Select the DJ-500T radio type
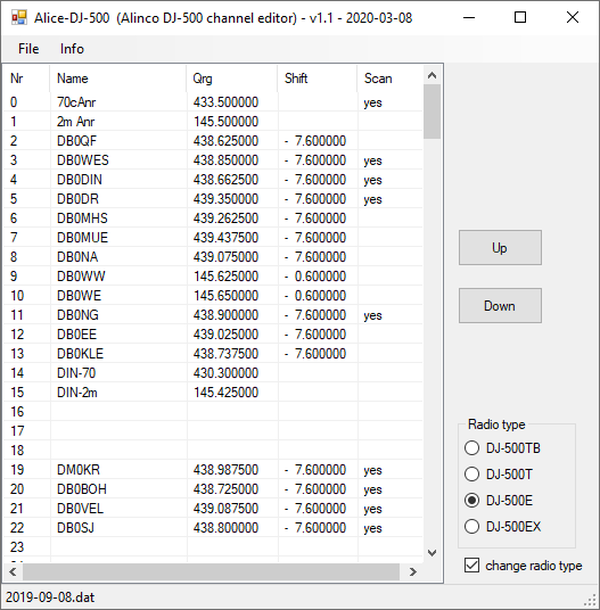600x610 pixels. point(471,475)
